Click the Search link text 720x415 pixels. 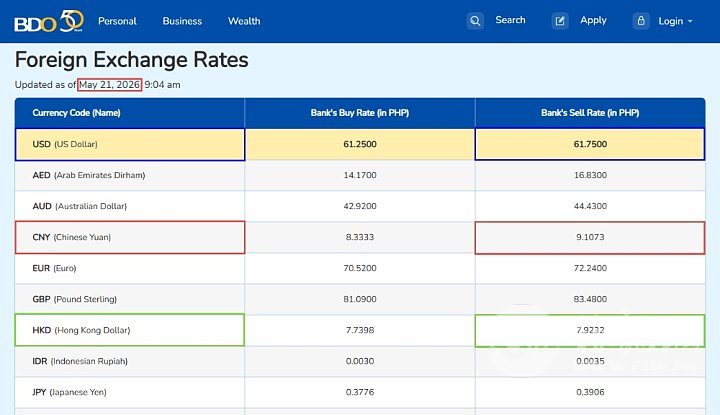510,20
